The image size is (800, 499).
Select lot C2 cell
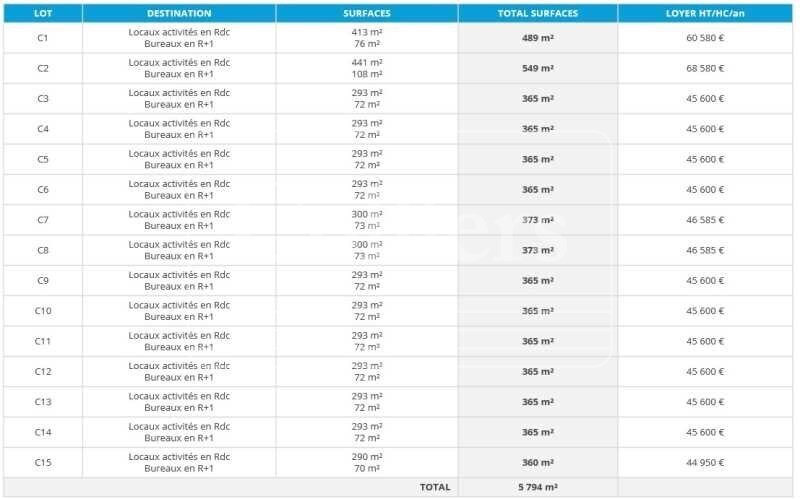coord(43,68)
